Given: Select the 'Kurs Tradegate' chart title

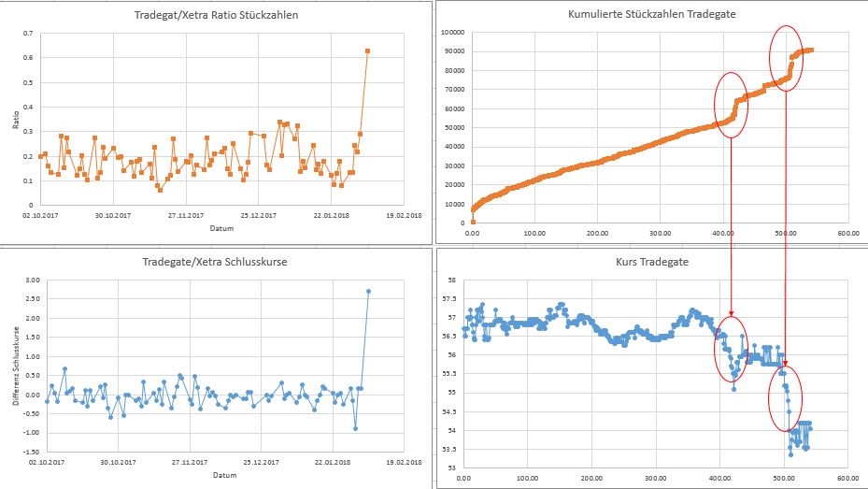Looking at the screenshot, I should (652, 262).
